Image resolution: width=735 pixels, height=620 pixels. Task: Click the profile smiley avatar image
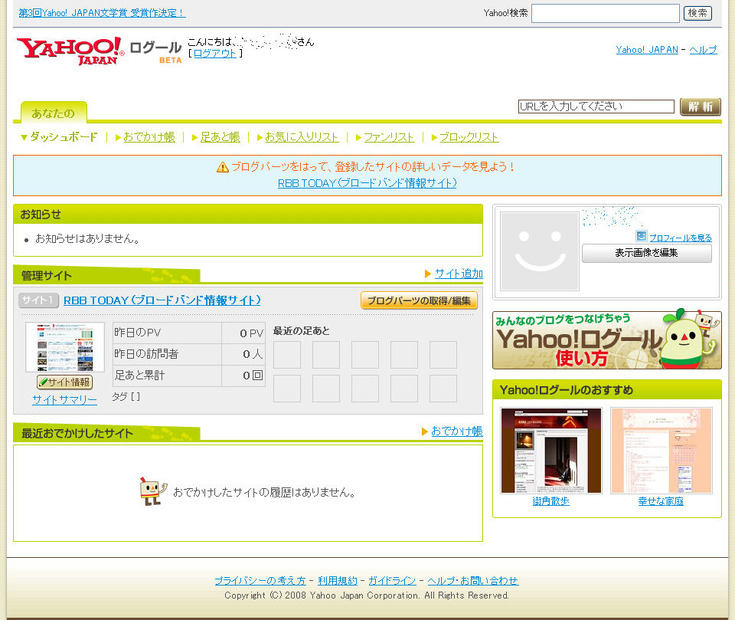540,251
